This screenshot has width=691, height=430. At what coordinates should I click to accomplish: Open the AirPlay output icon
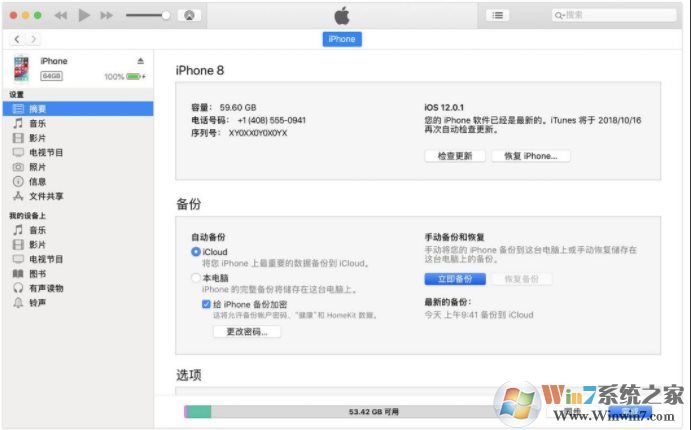coord(189,15)
